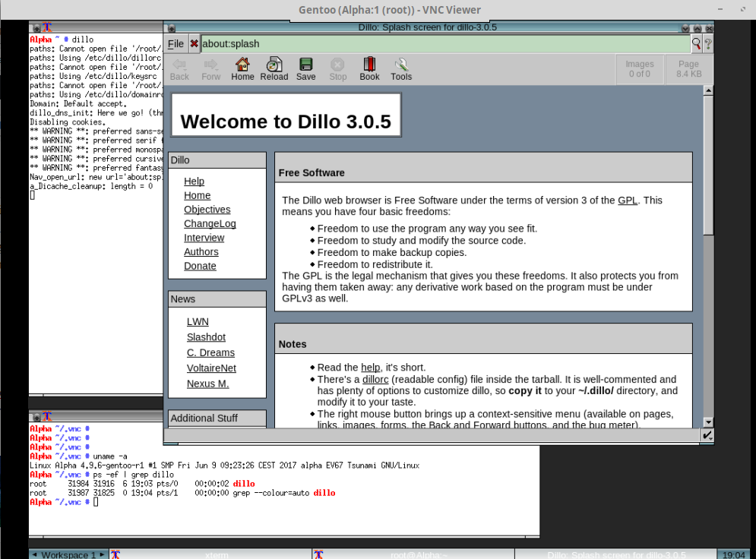756x559 pixels.
Task: Open the Nexus M. news link
Action: point(207,384)
